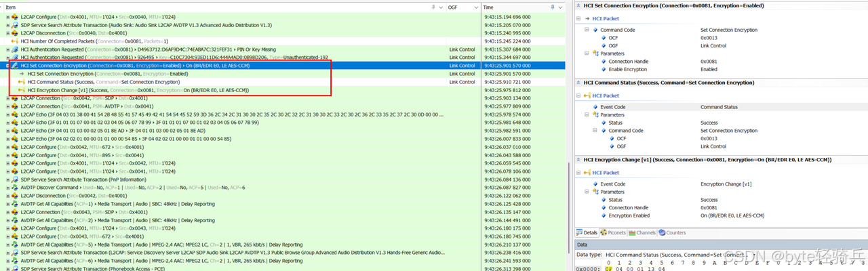Collapse the selected HCI Set Connection Encryption tree row
This screenshot has height=271, width=868.
tap(8, 66)
